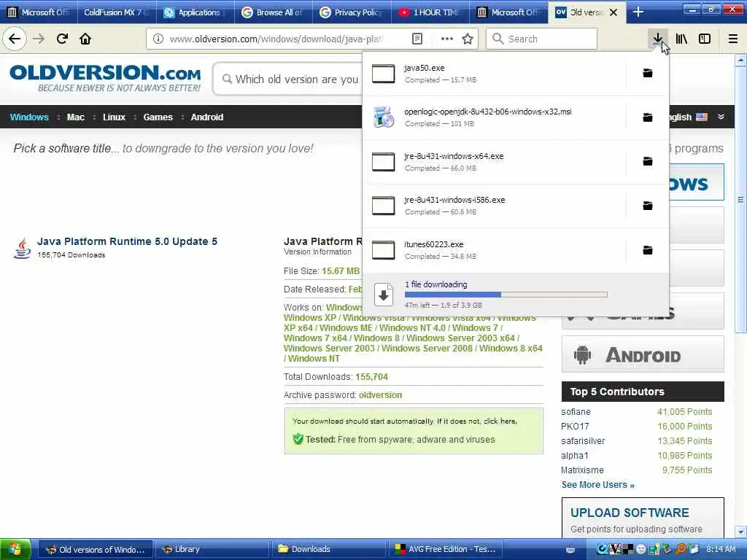Open containing folder for jre-8u431-windows-x64.exe

648,161
